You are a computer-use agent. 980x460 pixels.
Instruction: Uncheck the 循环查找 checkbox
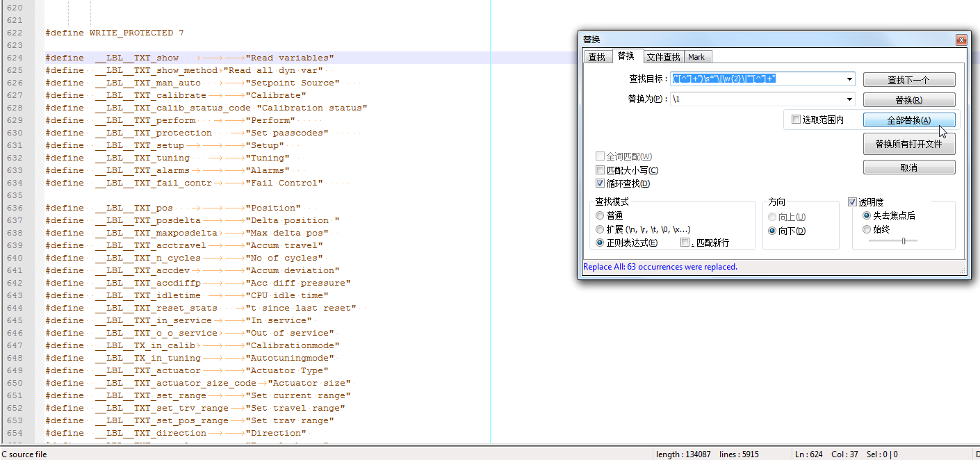[x=601, y=183]
